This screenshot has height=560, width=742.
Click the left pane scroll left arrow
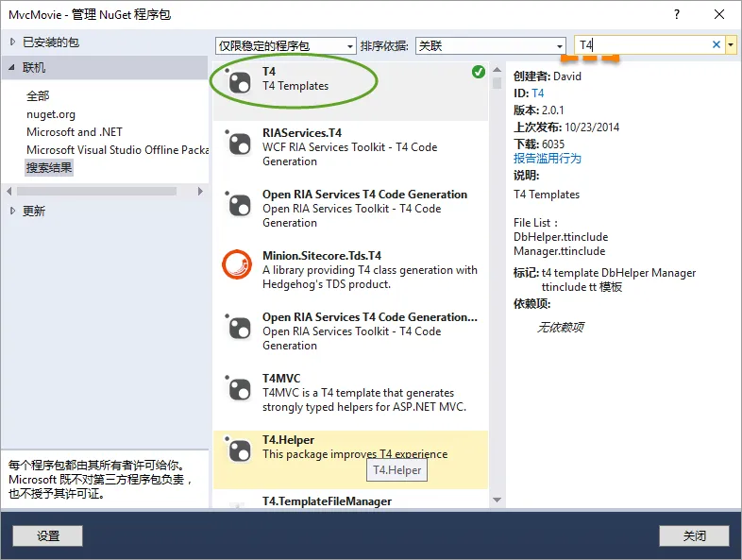pyautogui.click(x=9, y=192)
